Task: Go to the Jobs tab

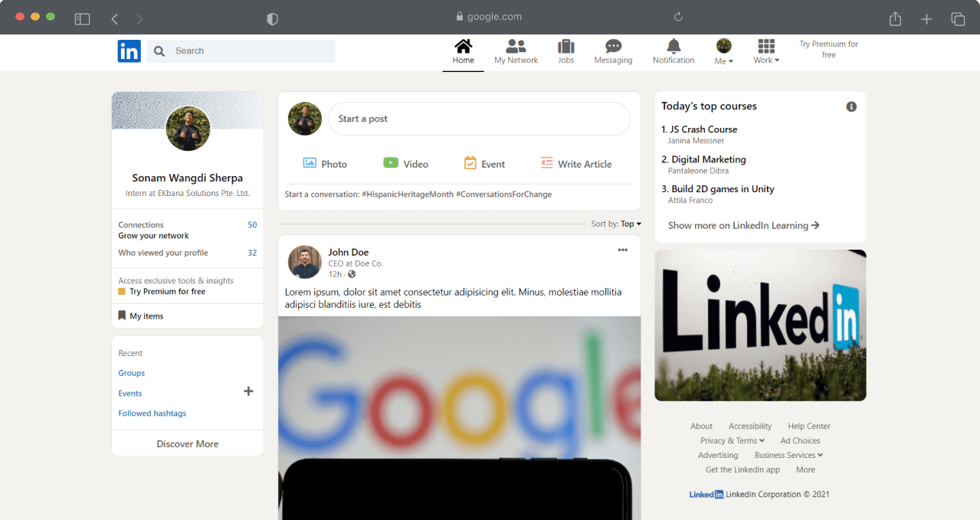Action: [x=566, y=52]
